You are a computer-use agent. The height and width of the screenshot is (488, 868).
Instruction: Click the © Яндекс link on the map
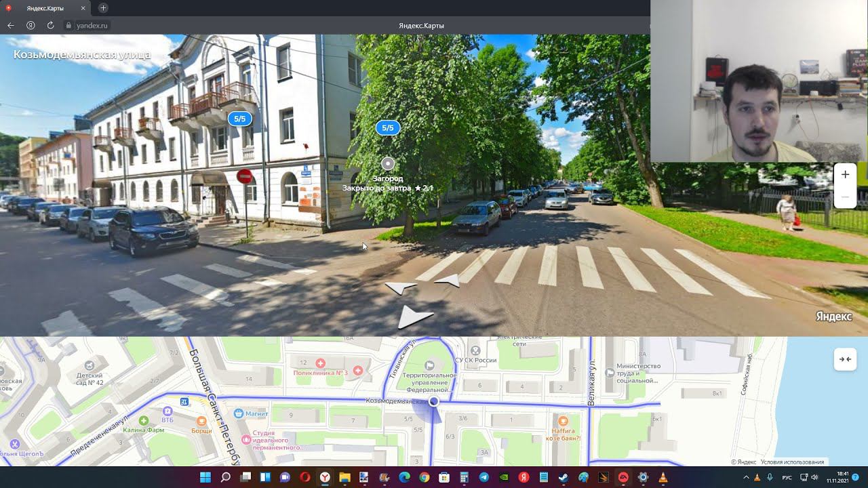click(x=744, y=462)
